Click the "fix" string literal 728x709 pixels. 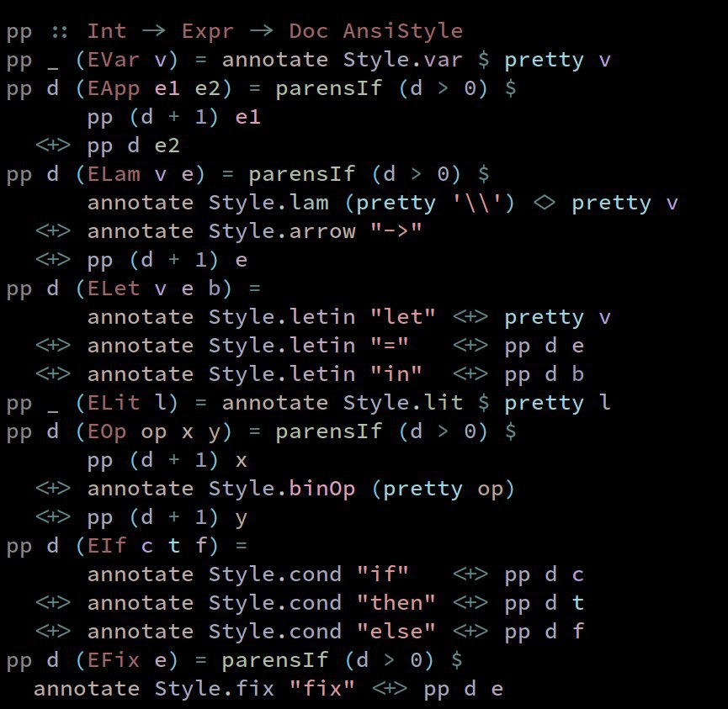322,689
